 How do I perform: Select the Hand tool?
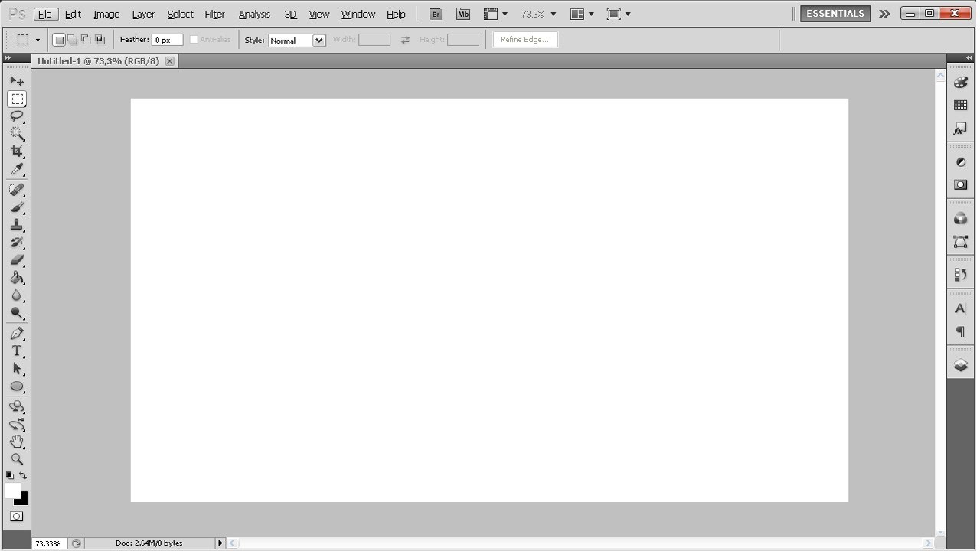(x=17, y=442)
